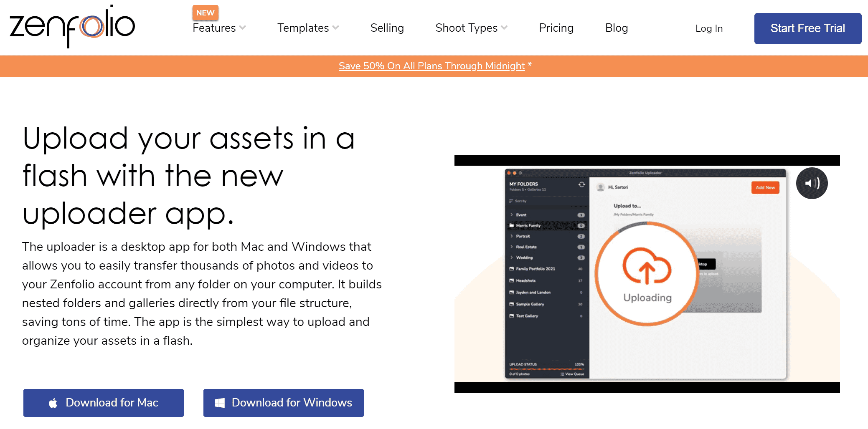Screen dimensions: 868x429
Task: Expand the Templates dropdown chevron
Action: point(335,28)
